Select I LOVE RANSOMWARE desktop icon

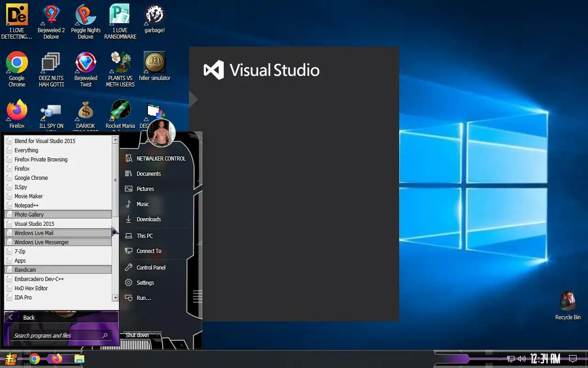coord(120,21)
